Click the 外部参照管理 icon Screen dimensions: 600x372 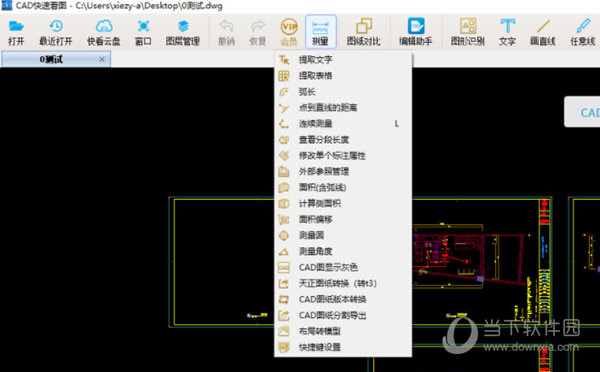[x=284, y=172]
